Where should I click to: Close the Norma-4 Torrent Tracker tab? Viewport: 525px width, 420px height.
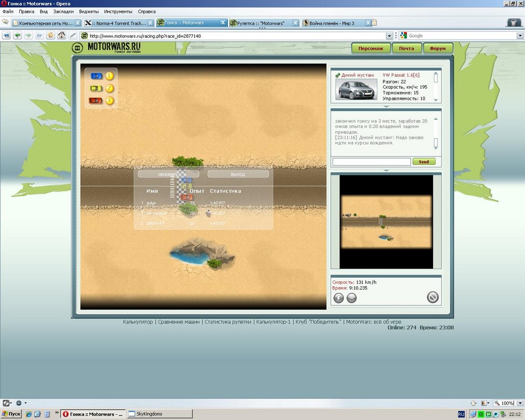pyautogui.click(x=151, y=23)
